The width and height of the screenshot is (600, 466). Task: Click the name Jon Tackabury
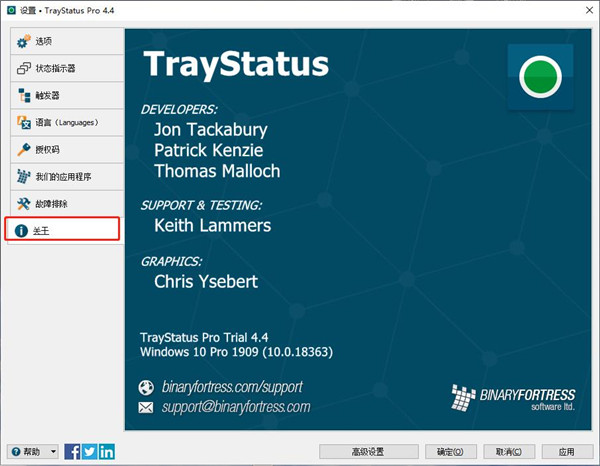tap(210, 130)
